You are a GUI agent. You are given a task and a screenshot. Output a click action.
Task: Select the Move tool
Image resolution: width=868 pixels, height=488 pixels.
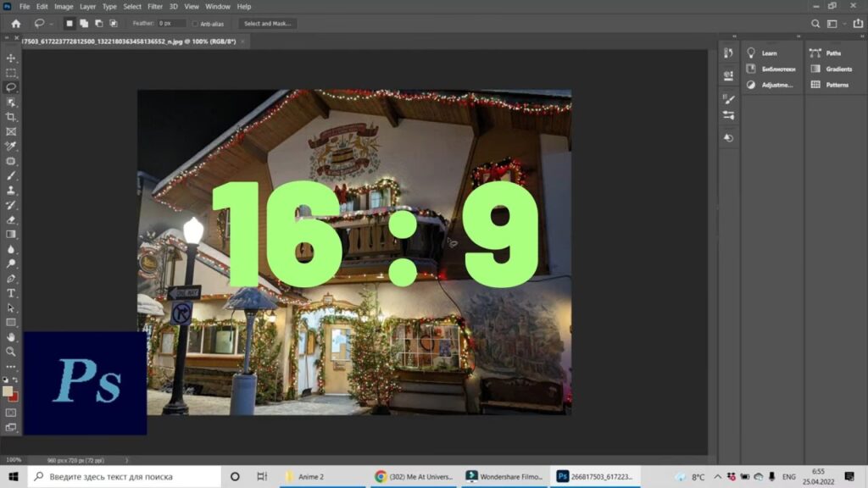pyautogui.click(x=11, y=58)
